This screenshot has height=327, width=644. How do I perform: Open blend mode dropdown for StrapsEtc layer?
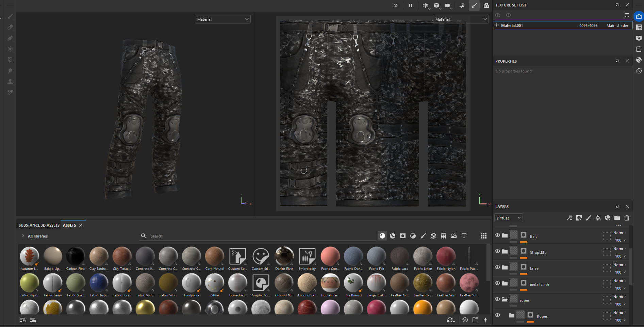[x=620, y=249]
